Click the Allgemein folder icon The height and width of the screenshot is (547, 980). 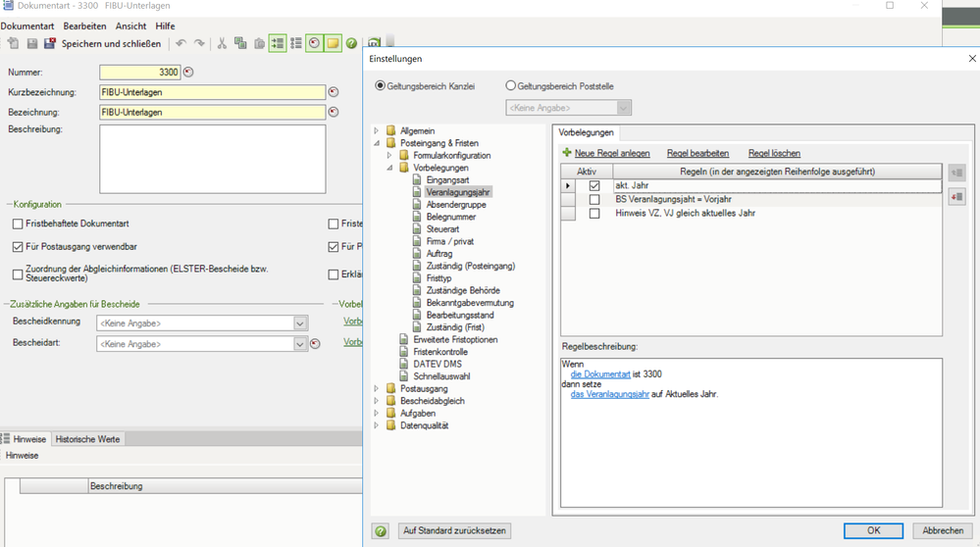(x=391, y=130)
